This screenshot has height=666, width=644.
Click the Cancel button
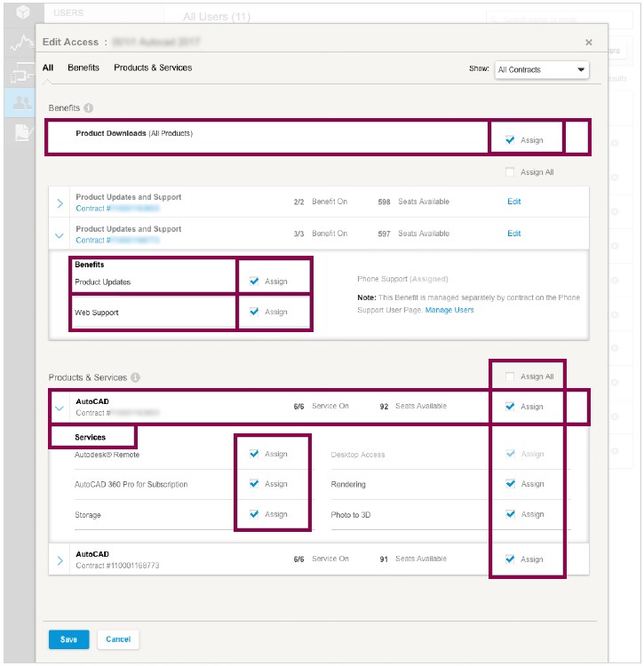118,639
